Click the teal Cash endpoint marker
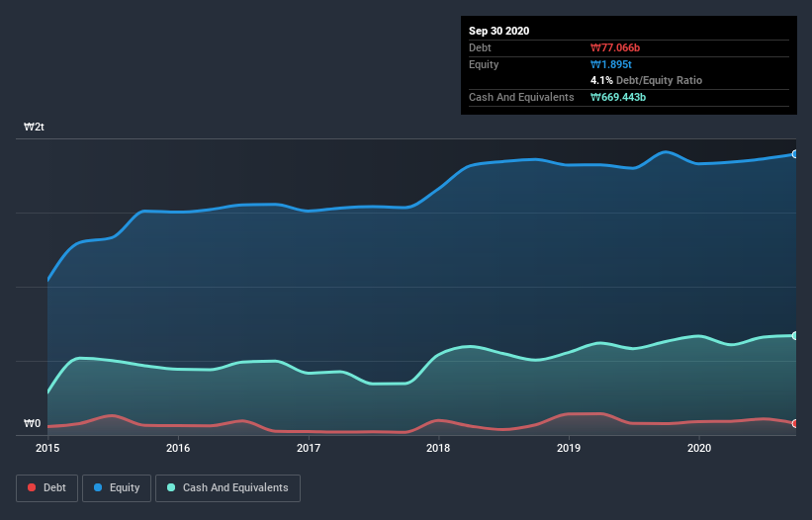 click(795, 336)
